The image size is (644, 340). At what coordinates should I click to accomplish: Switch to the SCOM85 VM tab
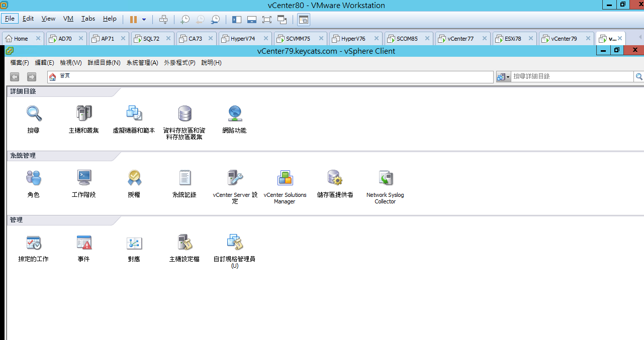click(408, 39)
